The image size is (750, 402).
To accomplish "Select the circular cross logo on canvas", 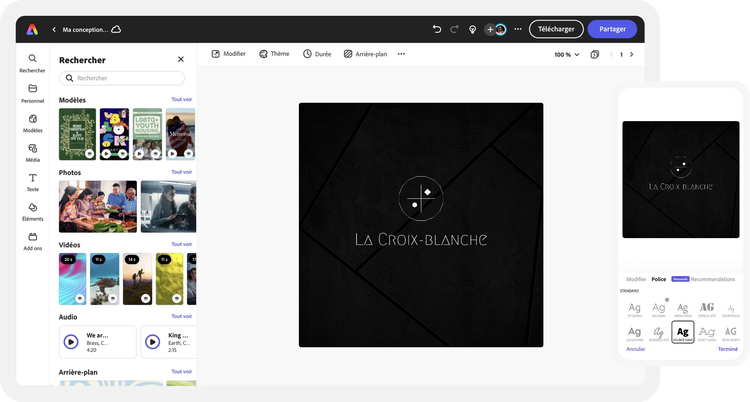I will [x=421, y=198].
